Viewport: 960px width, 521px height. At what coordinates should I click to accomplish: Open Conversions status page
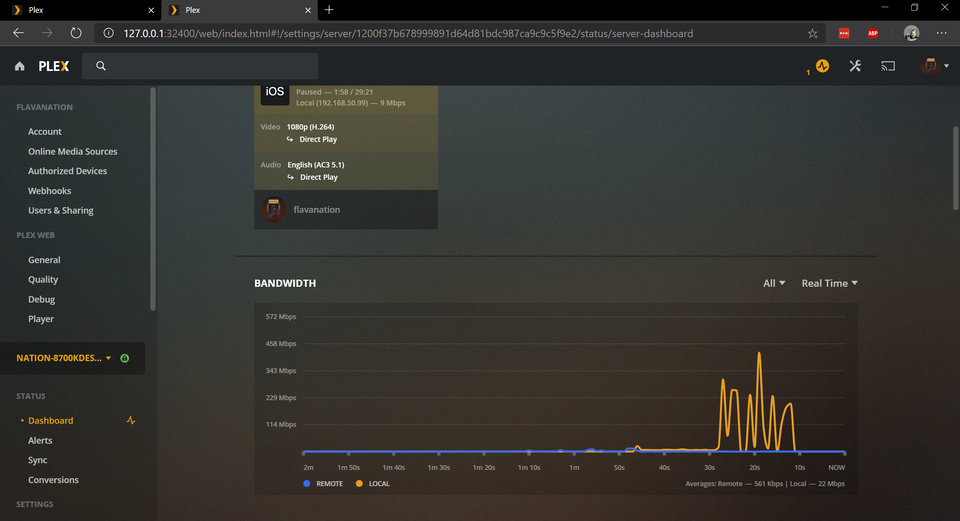point(53,480)
